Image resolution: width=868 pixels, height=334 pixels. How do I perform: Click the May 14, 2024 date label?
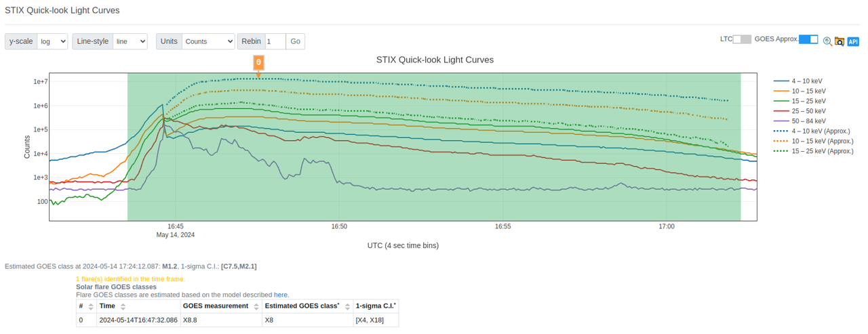click(x=176, y=235)
